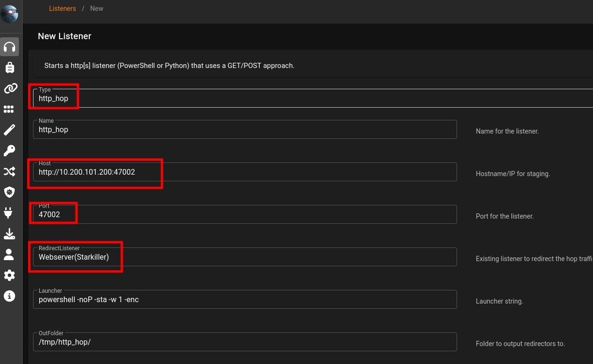
Task: Open Plugins via the plug icon
Action: coord(9,213)
